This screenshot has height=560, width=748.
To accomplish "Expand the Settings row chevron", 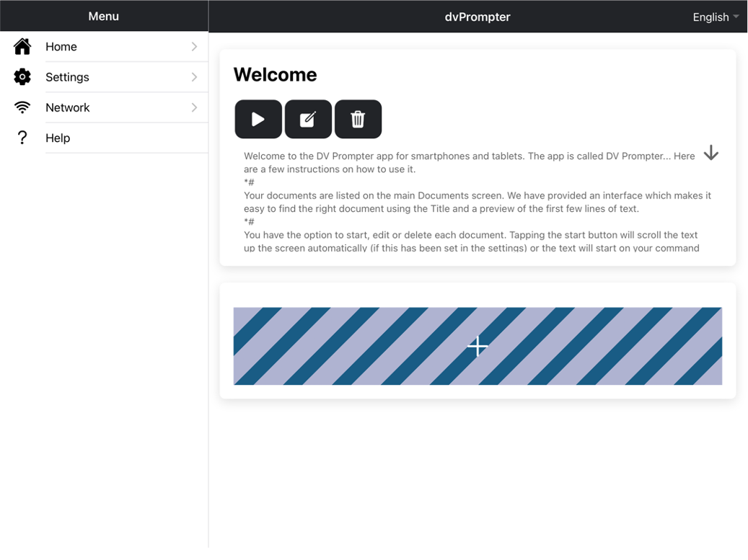I will pyautogui.click(x=194, y=77).
